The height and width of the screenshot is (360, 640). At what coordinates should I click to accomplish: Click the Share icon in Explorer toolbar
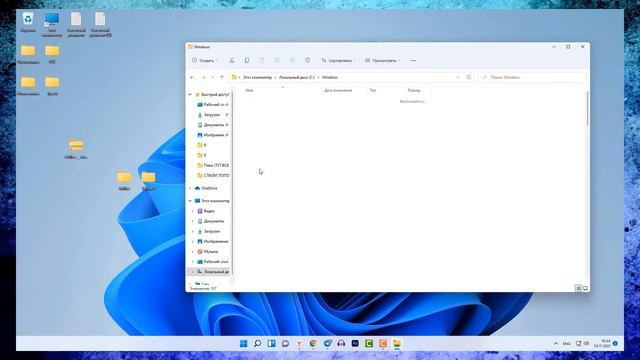click(292, 60)
